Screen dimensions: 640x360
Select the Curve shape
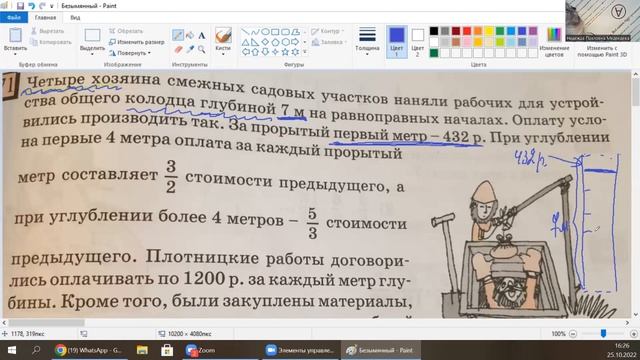point(255,32)
